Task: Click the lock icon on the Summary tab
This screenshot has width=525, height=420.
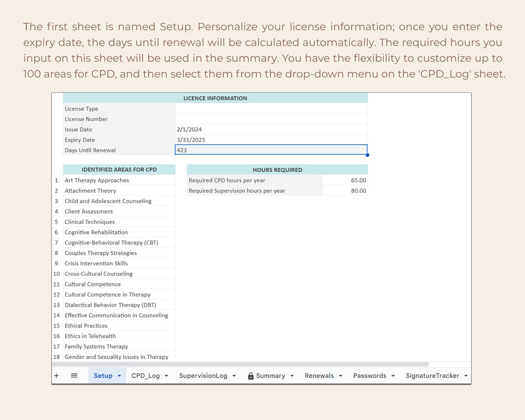Action: [x=251, y=375]
